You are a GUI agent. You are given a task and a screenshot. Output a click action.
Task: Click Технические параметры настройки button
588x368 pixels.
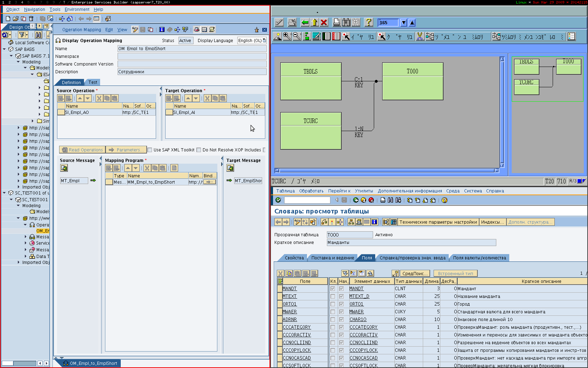coord(438,222)
